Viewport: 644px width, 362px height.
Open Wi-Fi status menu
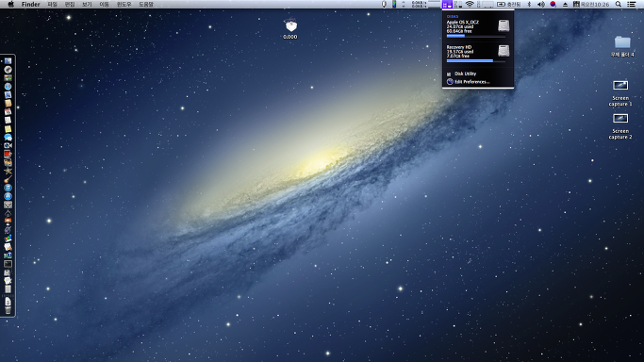coord(470,4)
